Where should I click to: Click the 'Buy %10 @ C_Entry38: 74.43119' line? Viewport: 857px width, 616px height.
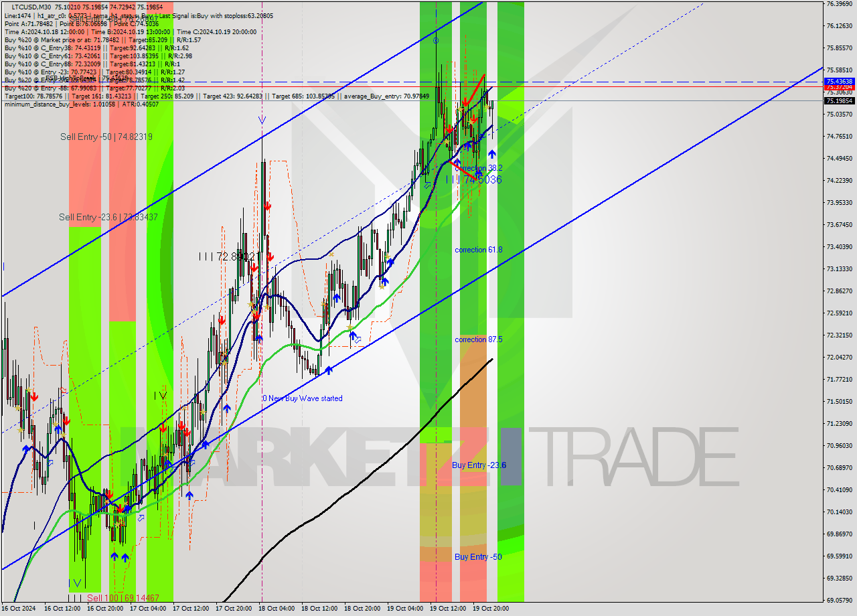coord(96,48)
